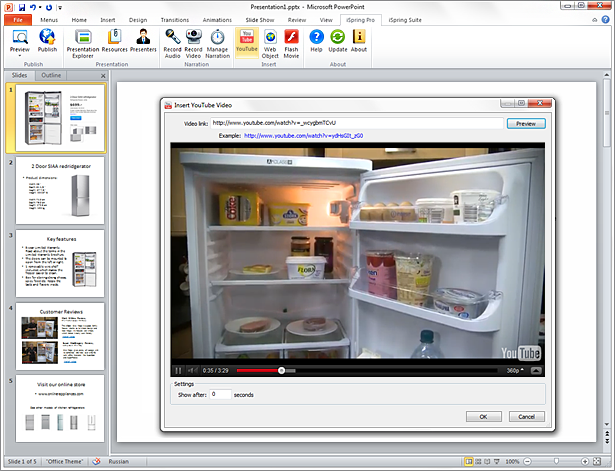Select the Customer Reviews slide thumbnail
Image resolution: width=615 pixels, height=471 pixels.
pyautogui.click(x=60, y=336)
